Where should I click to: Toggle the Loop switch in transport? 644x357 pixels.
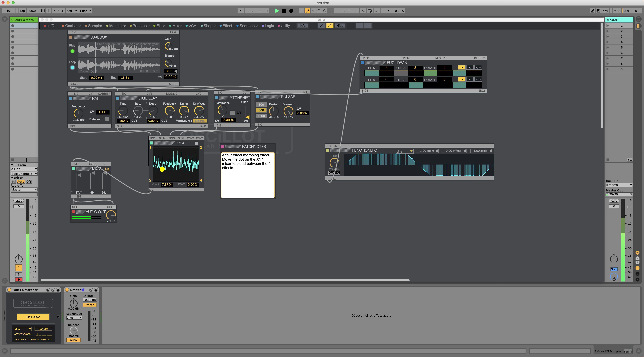pyautogui.click(x=369, y=11)
